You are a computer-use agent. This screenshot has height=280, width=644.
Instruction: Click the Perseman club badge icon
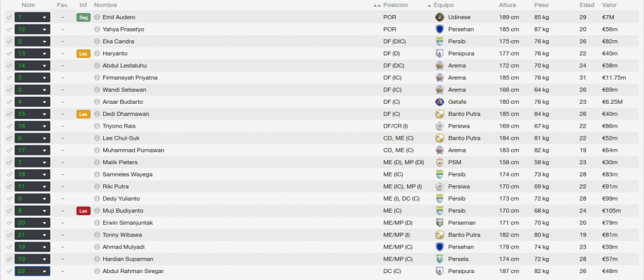[x=440, y=223]
